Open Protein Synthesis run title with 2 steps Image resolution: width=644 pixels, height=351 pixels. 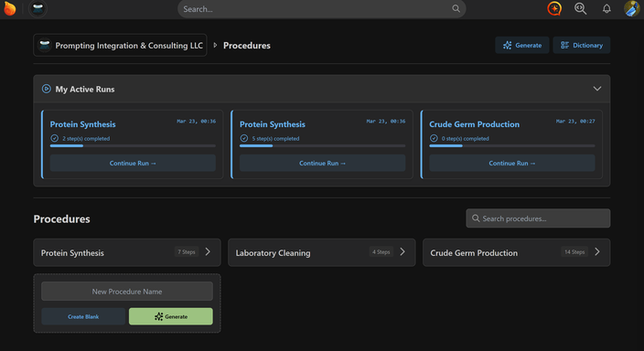click(83, 124)
